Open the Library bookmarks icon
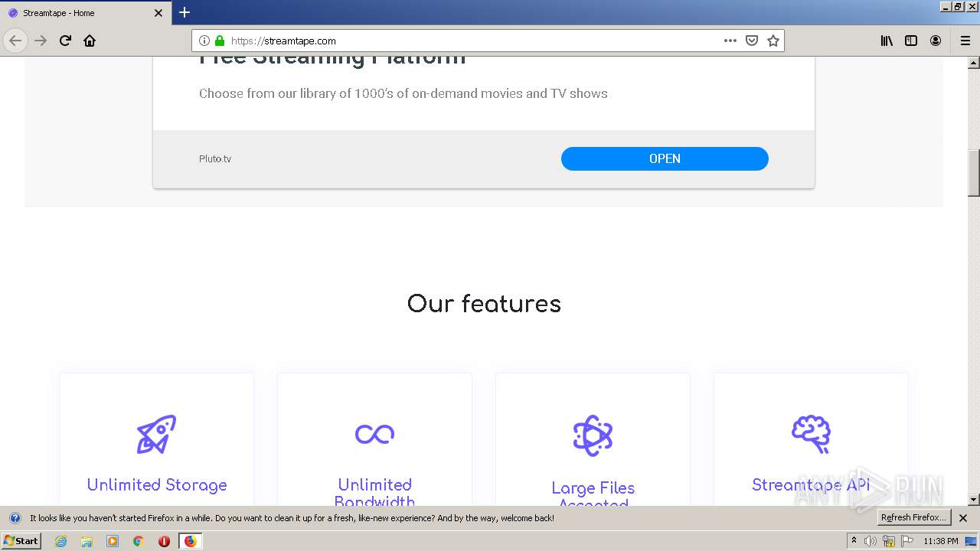Screen dimensions: 980x551 pyautogui.click(x=887, y=41)
